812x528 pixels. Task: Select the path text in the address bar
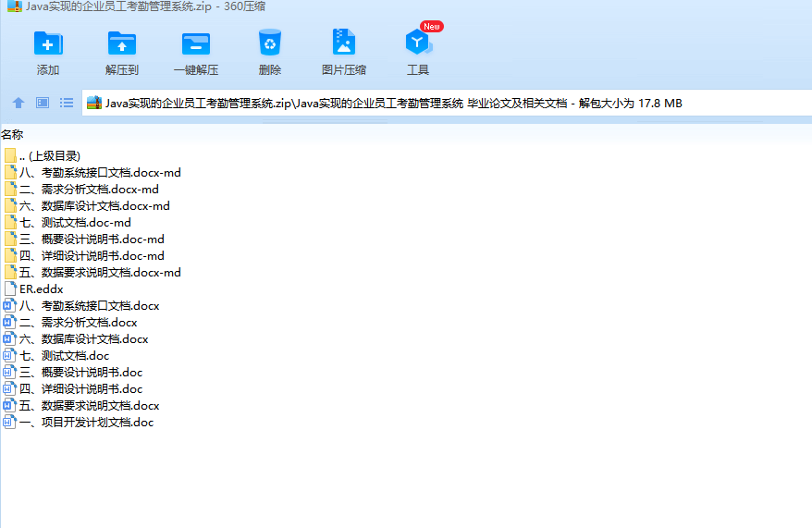(394, 103)
